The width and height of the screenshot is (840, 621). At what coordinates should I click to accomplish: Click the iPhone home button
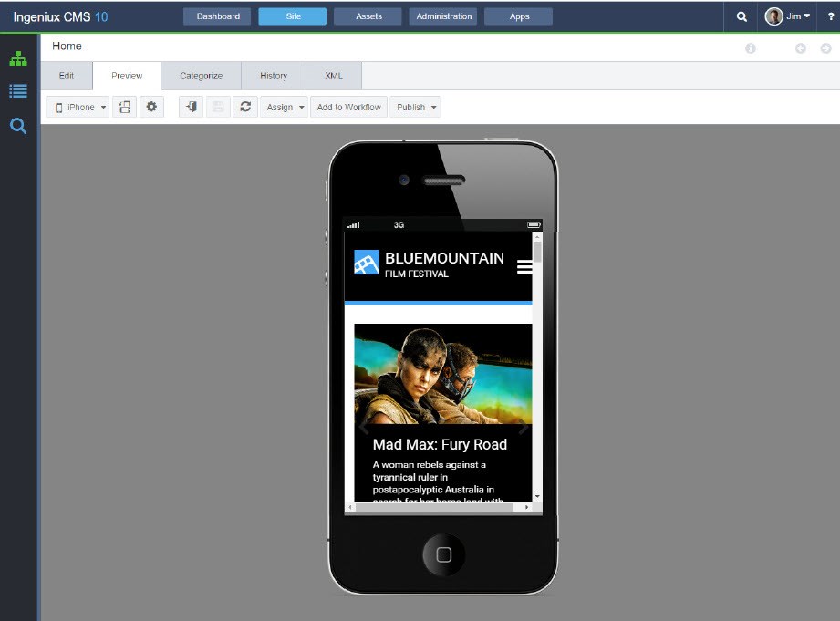pyautogui.click(x=443, y=554)
